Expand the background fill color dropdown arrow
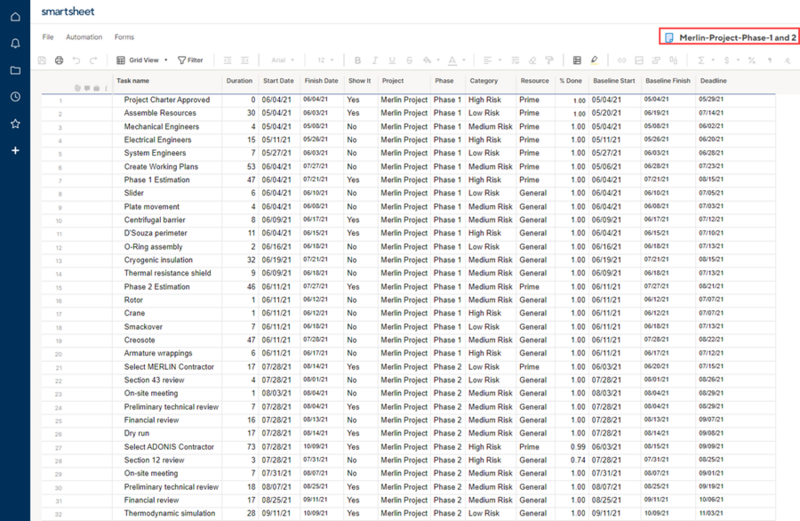Screen dimensions: 800x521 [x=438, y=60]
